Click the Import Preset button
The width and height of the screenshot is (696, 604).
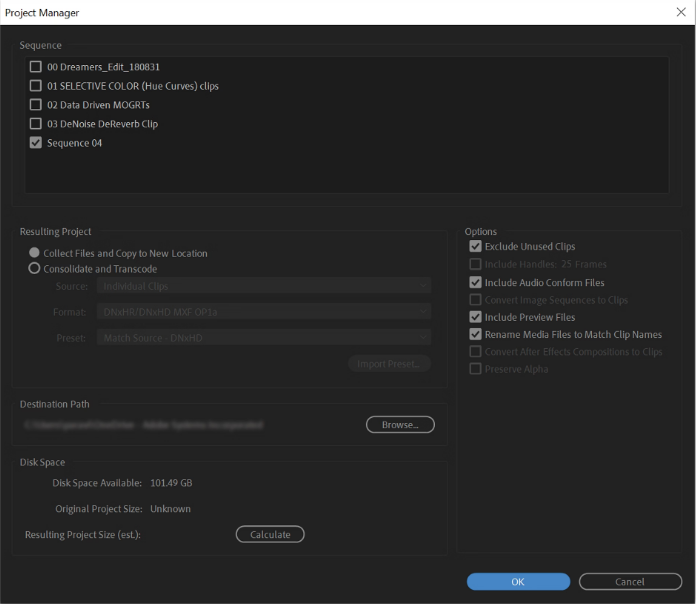(x=389, y=364)
